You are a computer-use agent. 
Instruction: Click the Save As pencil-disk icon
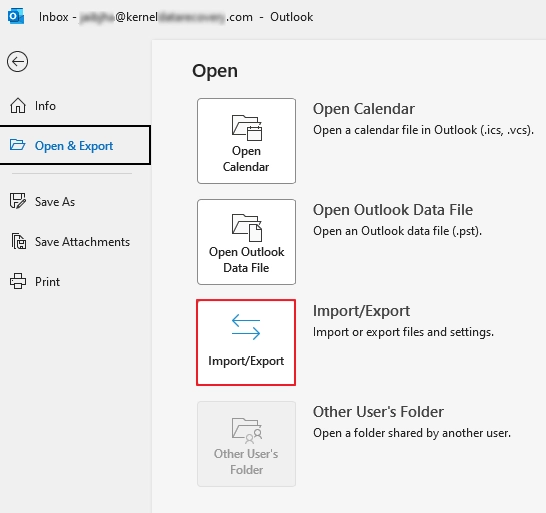[x=18, y=201]
